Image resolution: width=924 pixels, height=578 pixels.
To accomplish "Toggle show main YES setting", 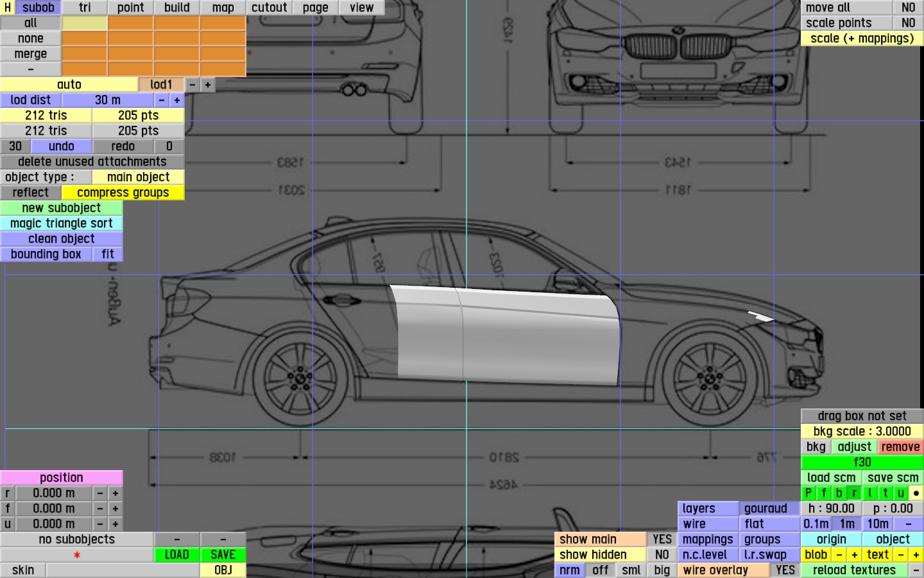I will pyautogui.click(x=662, y=539).
